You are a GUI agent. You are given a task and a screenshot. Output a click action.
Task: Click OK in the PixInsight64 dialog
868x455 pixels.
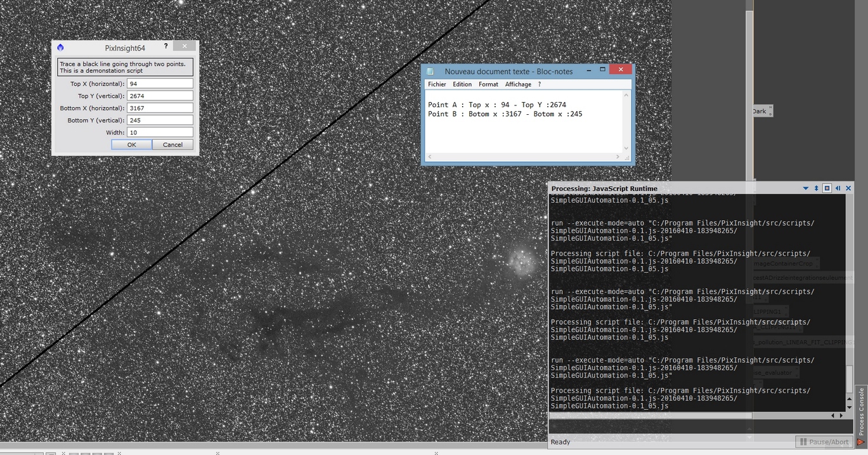point(131,145)
